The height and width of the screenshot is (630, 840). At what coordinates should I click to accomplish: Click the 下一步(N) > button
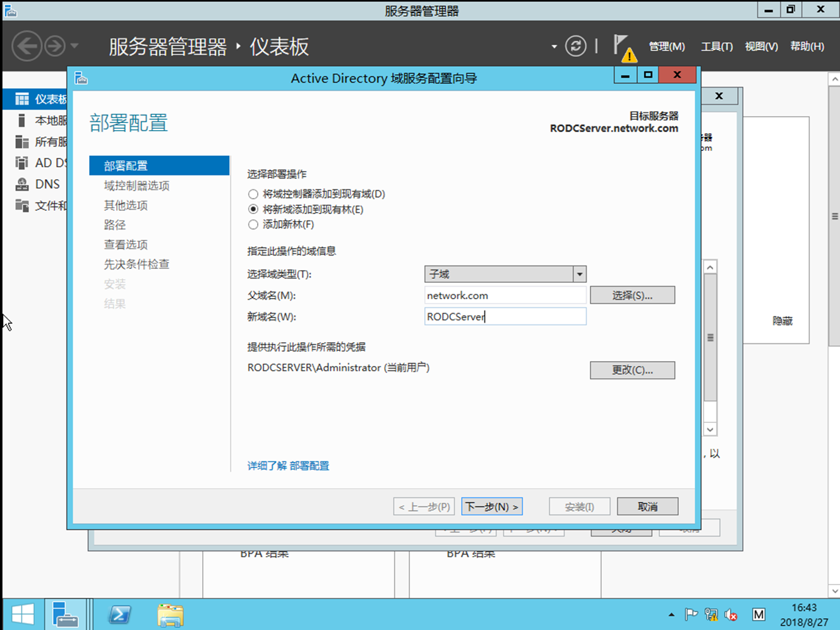click(x=492, y=507)
